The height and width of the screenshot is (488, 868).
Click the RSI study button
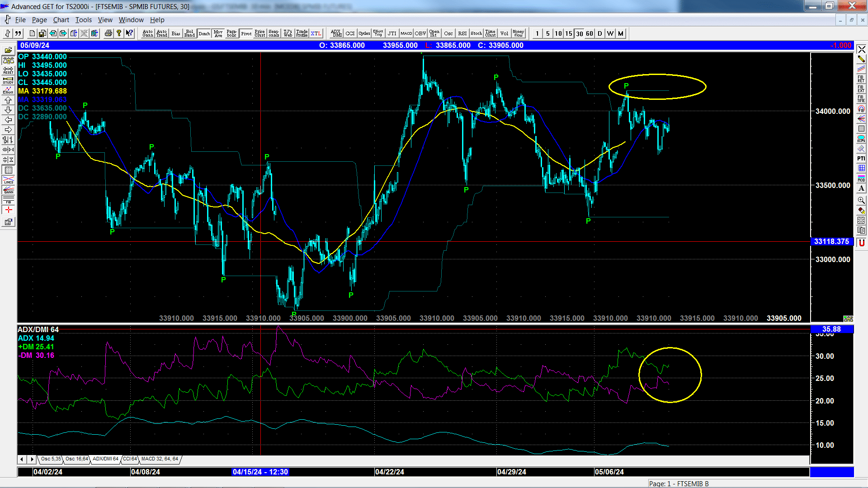click(462, 33)
